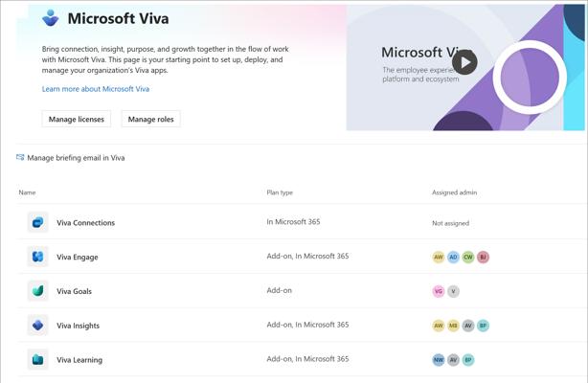This screenshot has width=588, height=383.
Task: Click the Viva Insights app icon
Action: [x=38, y=326]
